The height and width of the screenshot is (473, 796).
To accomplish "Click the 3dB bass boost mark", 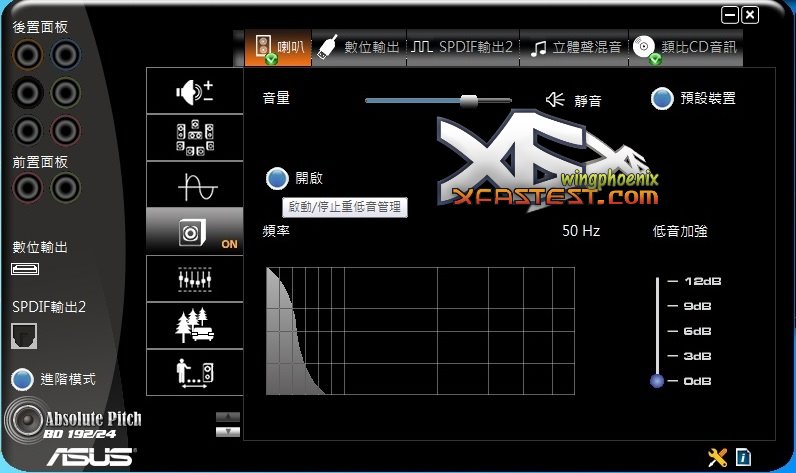I will 698,356.
